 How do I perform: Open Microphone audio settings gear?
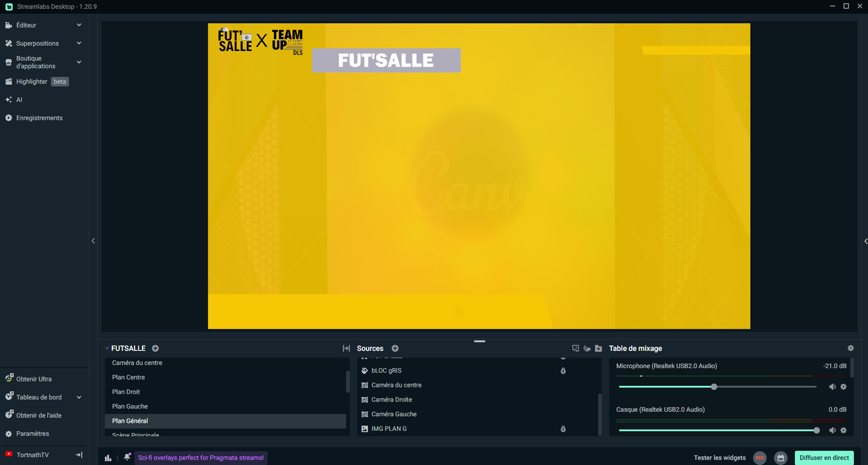click(x=844, y=387)
